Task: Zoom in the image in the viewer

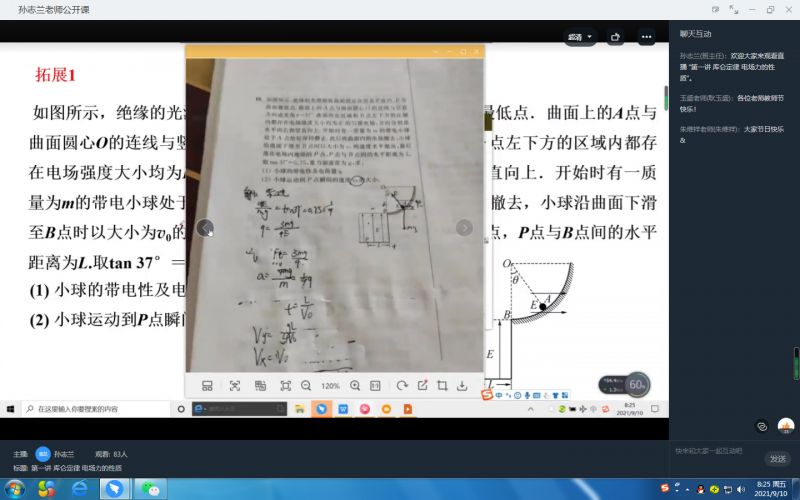Action: click(355, 386)
